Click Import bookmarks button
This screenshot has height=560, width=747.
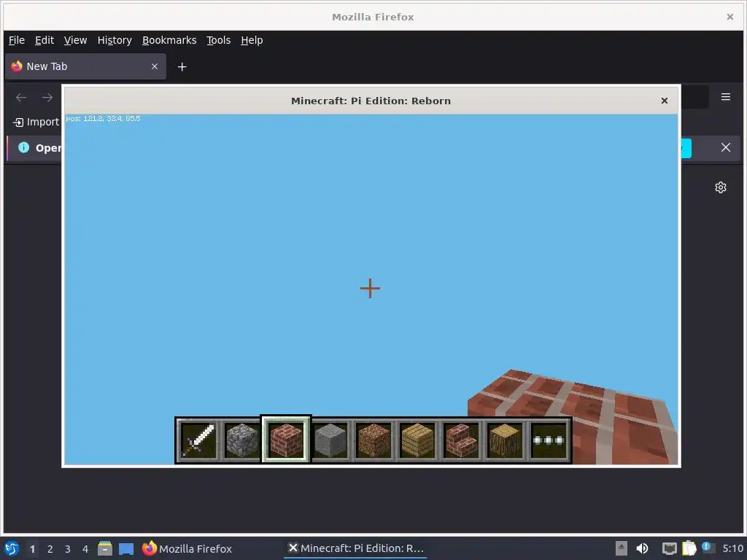point(36,122)
